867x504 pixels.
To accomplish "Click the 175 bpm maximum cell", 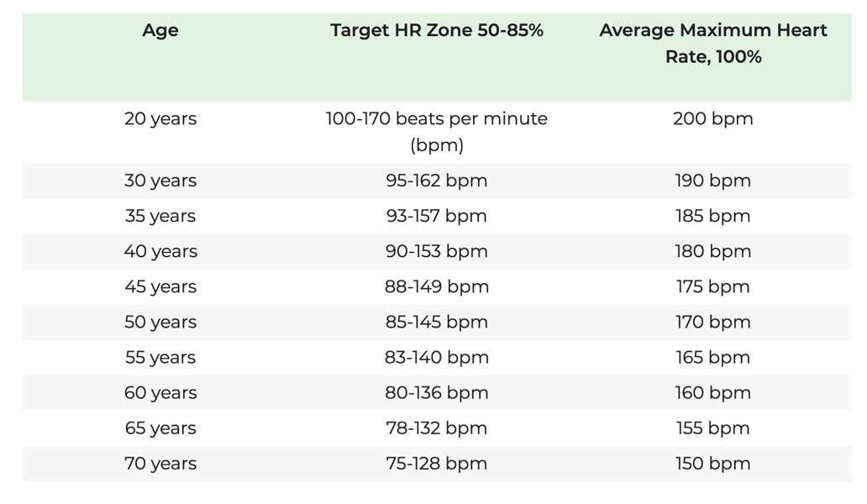I will tap(712, 286).
